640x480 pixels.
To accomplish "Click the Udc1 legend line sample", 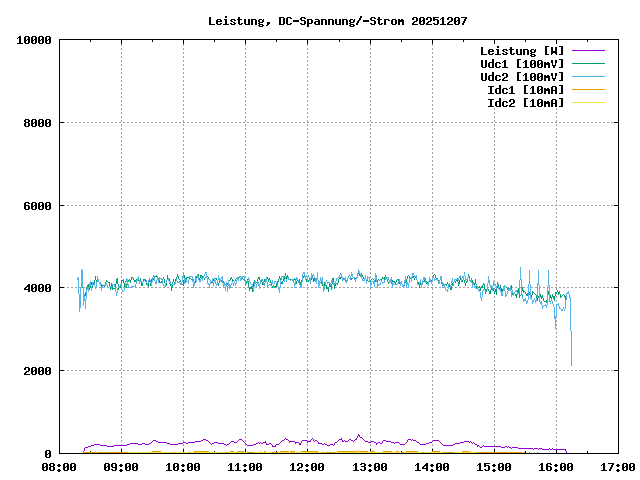I will coord(587,63).
